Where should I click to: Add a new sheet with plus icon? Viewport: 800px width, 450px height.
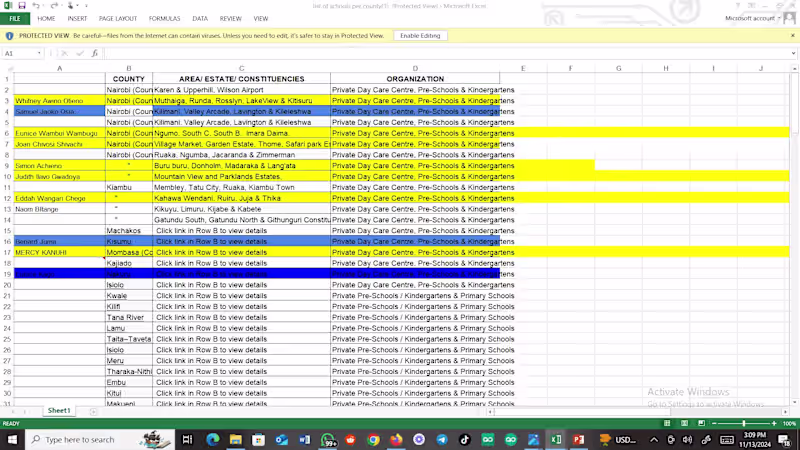[x=91, y=411]
